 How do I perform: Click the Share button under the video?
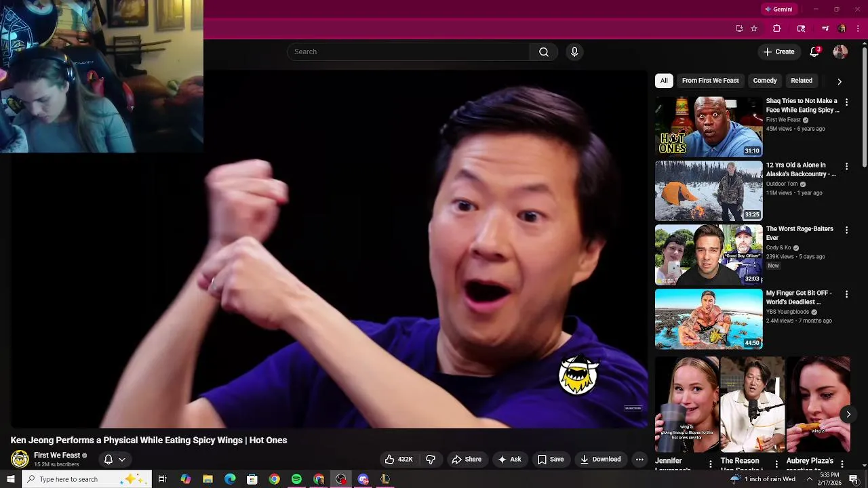pyautogui.click(x=467, y=460)
